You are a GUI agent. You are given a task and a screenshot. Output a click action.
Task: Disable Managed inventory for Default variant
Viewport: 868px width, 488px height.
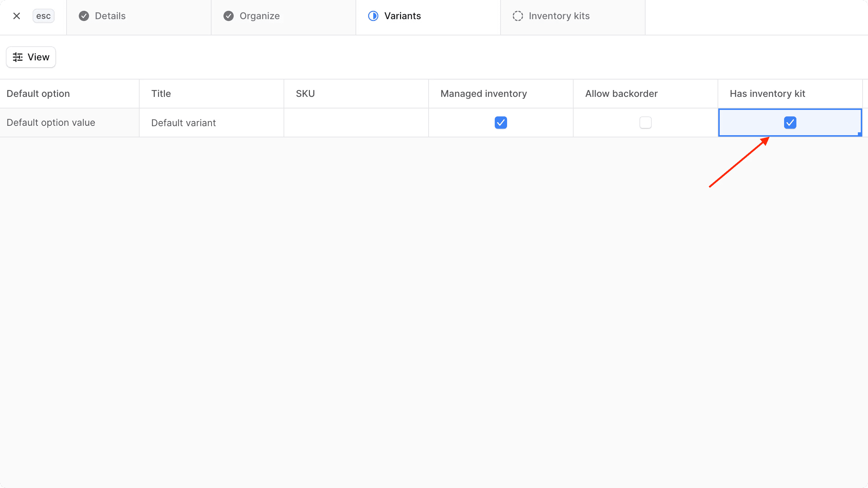coord(501,123)
